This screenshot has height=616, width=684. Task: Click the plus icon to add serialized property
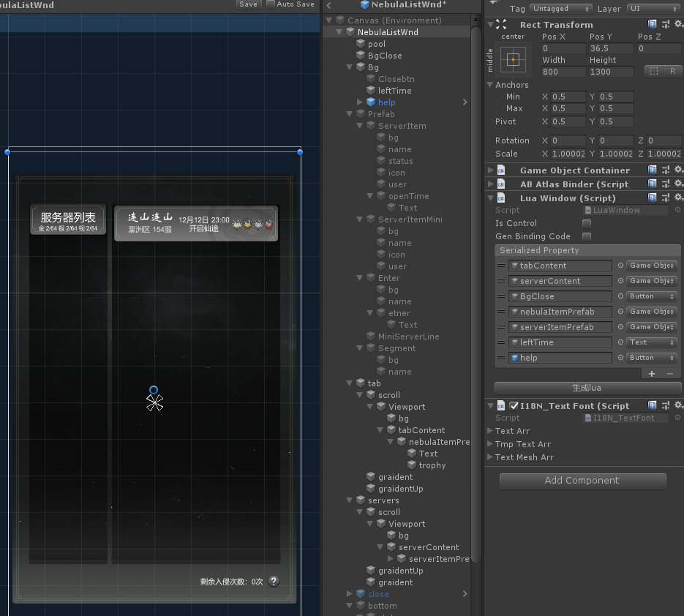(651, 374)
